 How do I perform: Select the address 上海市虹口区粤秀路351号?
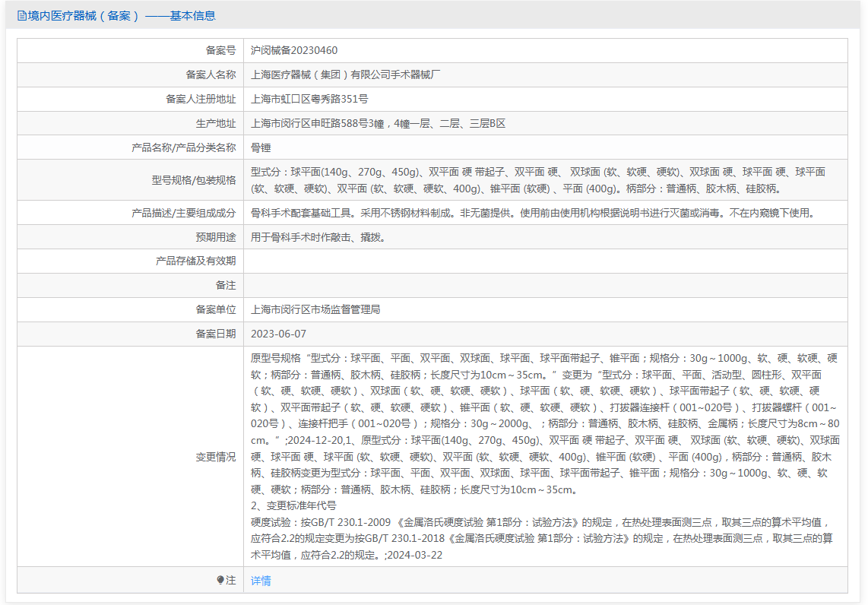pos(309,99)
